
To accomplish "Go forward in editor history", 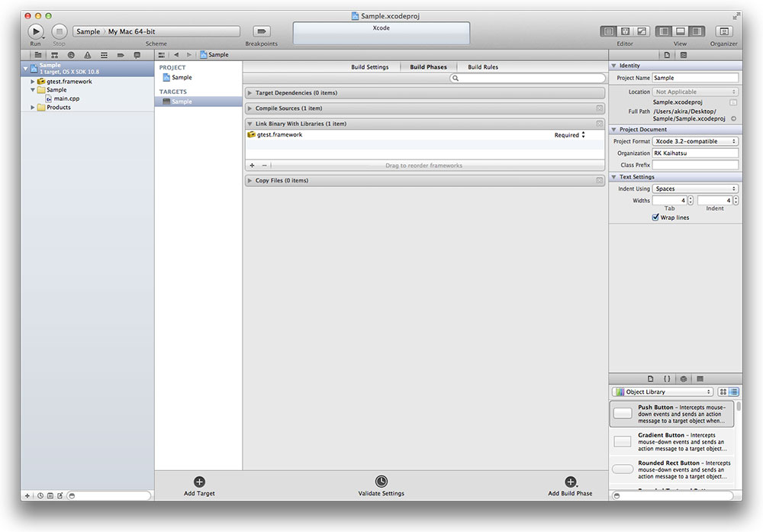I will pos(188,55).
